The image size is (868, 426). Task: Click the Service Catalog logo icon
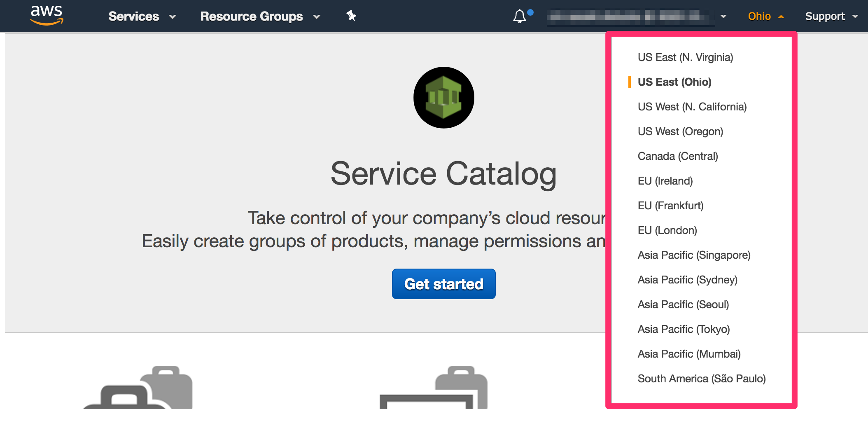[x=443, y=97]
